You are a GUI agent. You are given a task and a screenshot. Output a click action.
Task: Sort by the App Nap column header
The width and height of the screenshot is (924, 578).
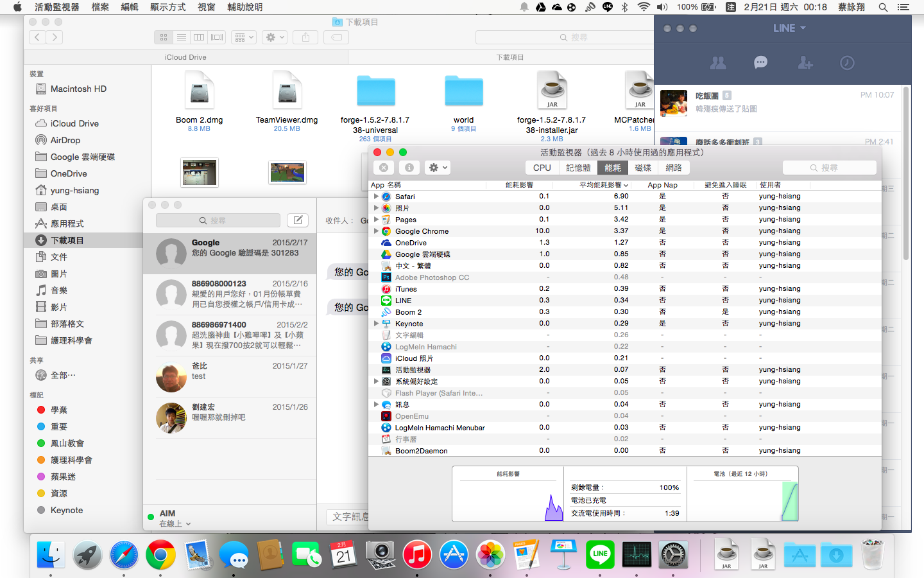(x=662, y=185)
